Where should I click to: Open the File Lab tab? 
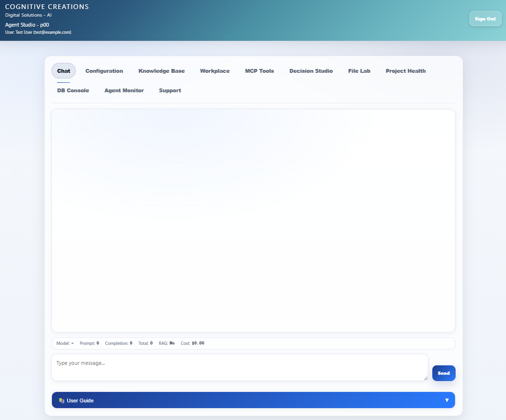pos(359,70)
